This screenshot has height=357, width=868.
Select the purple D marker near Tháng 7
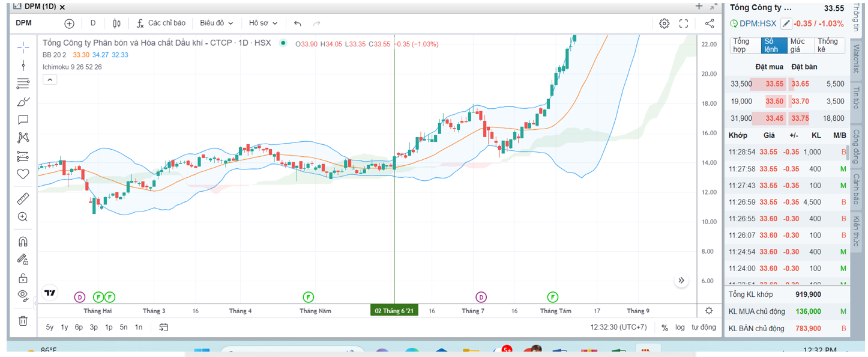pyautogui.click(x=481, y=296)
